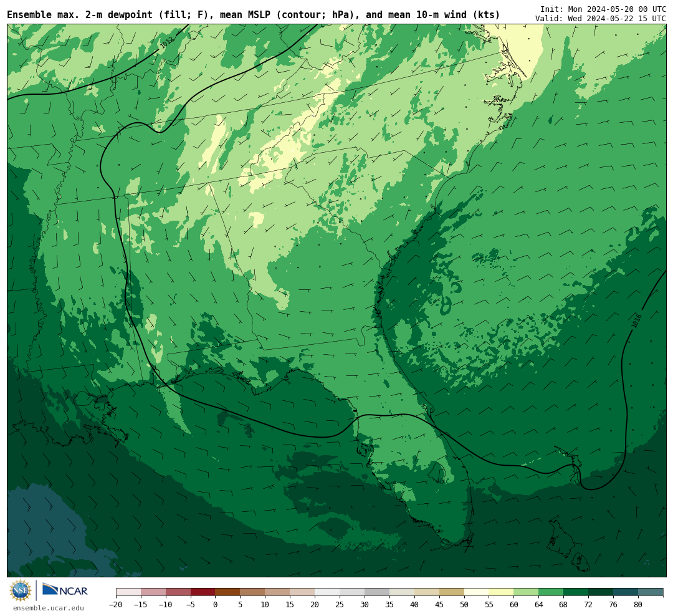The image size is (673, 616).
Task: Open the ensemble.ucar.edu link text
Action: pos(49,608)
